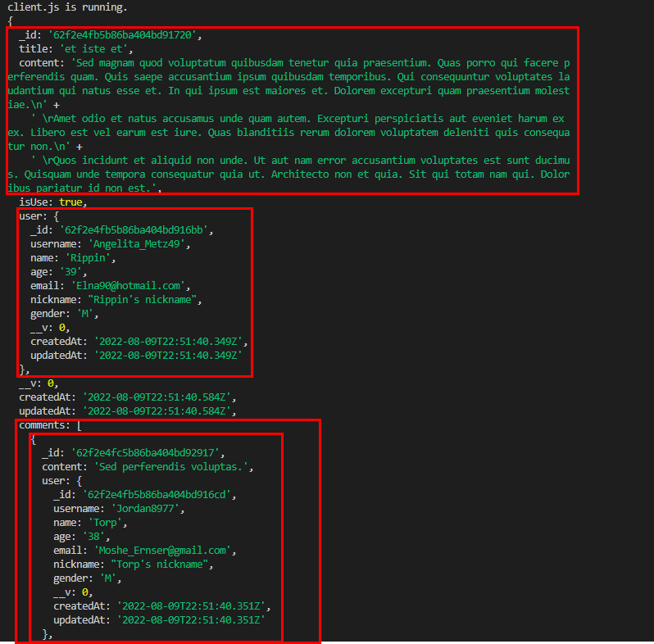
Task: Select the user createdAt '2022-08-09T22:51:40.349Z'
Action: (168, 342)
